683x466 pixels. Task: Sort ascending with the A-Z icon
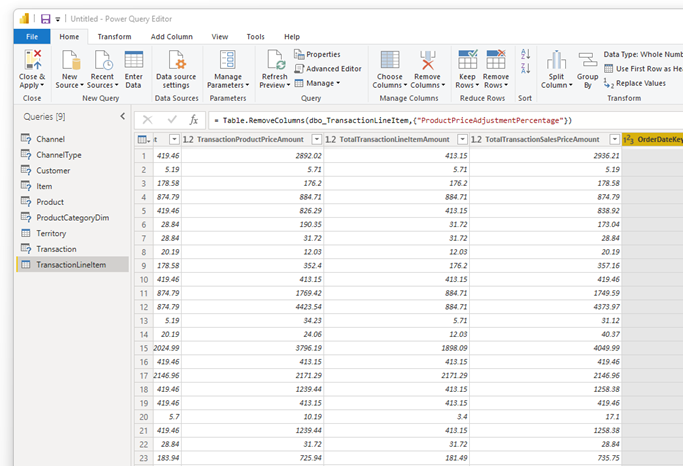tap(525, 54)
